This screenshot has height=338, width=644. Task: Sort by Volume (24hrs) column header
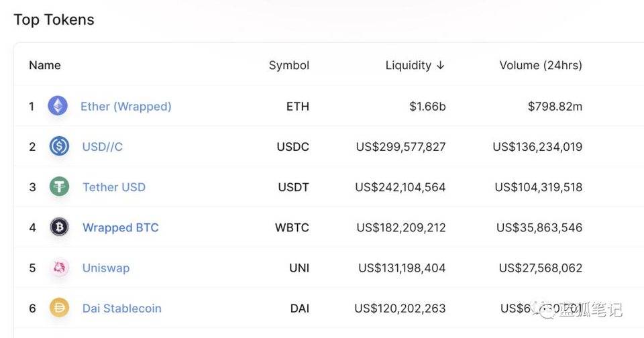(541, 65)
